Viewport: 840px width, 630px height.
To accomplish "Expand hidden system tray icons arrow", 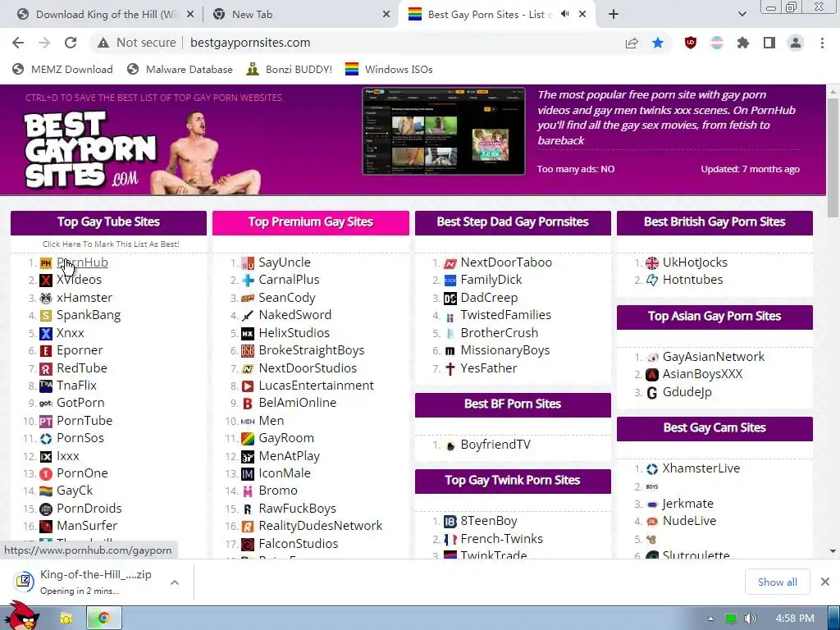I will point(710,619).
